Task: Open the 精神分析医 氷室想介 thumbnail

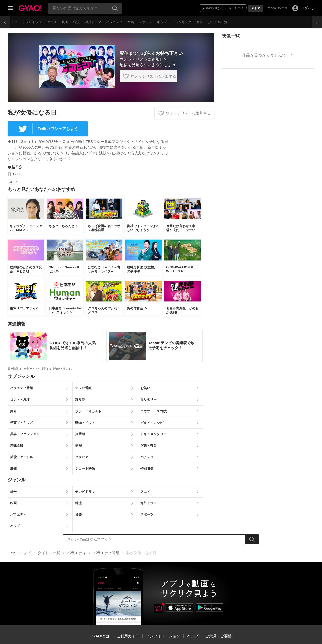Action: [x=143, y=250]
